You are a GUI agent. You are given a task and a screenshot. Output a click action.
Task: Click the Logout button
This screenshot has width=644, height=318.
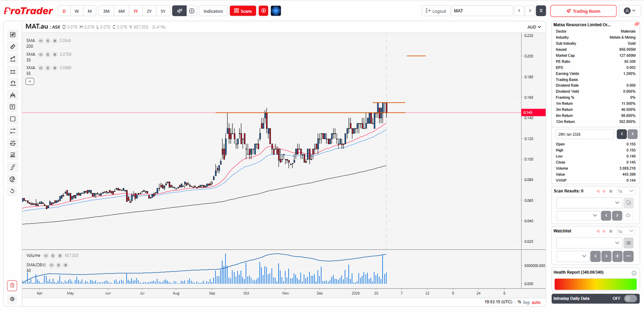click(x=436, y=11)
